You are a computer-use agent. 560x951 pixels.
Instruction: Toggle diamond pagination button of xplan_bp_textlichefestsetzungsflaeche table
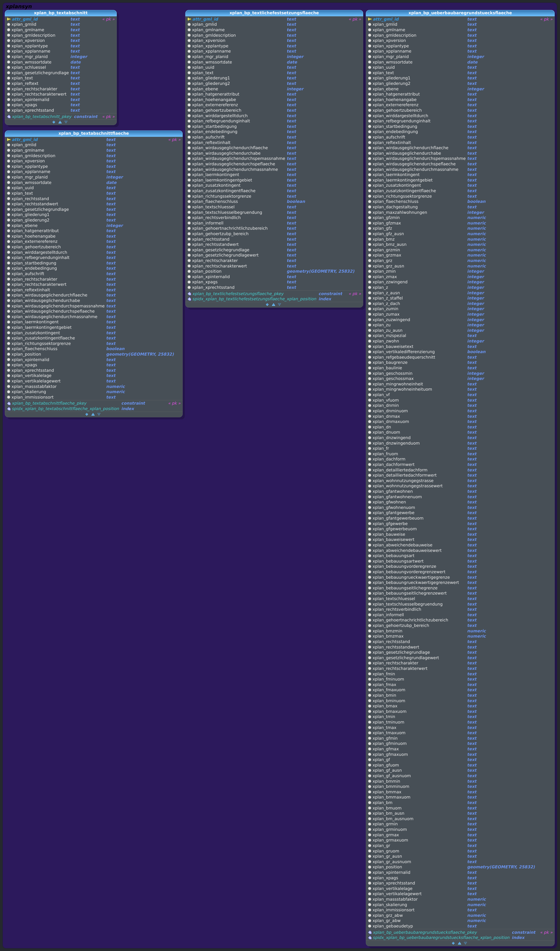(x=267, y=304)
